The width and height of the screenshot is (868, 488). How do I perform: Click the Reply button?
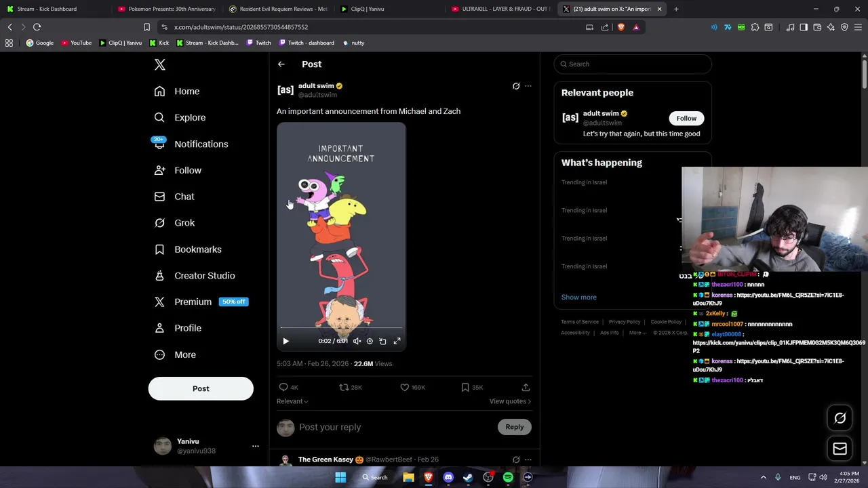tap(515, 427)
